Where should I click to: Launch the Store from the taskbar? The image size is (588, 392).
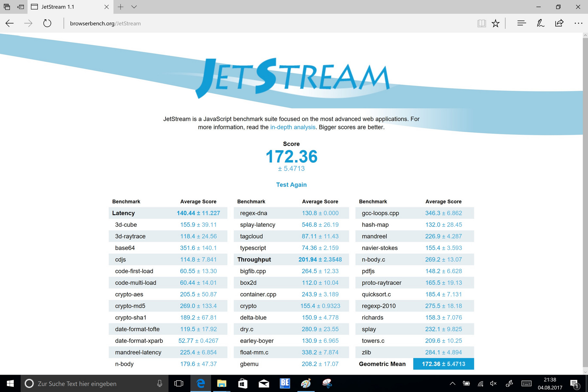point(243,384)
